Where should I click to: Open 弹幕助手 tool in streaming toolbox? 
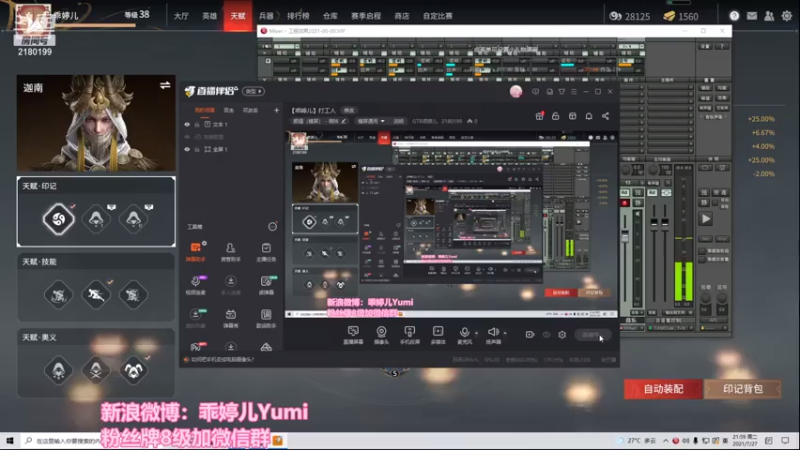point(195,252)
